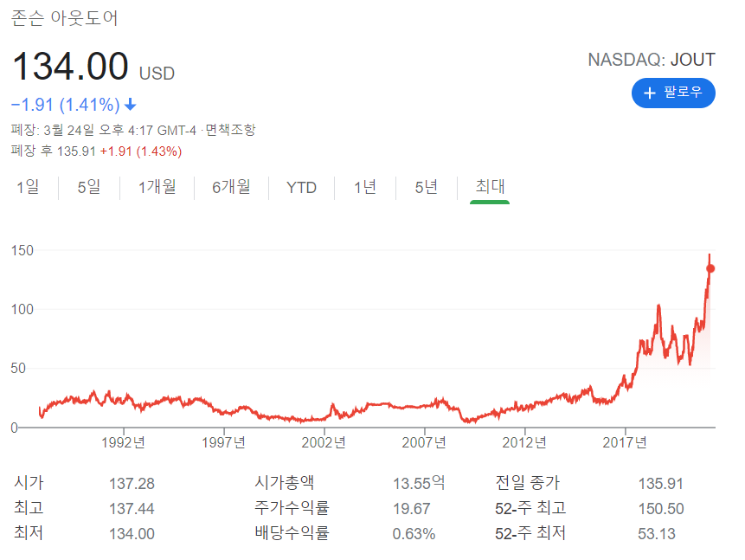
Task: Switch to the YTD time range tab
Action: tap(300, 186)
